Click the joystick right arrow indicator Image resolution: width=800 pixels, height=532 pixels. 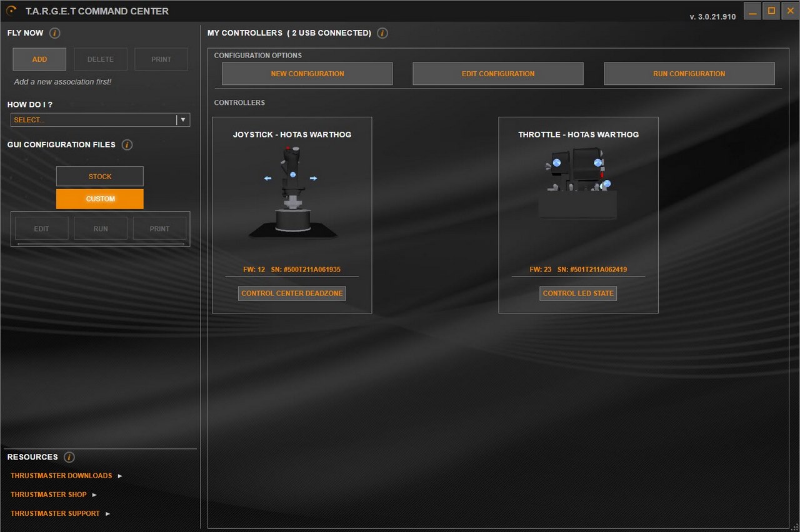coord(313,179)
